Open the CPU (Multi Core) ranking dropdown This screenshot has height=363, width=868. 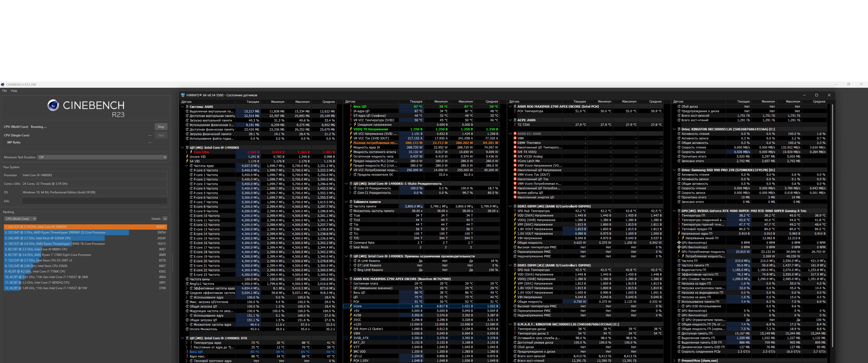coord(20,219)
